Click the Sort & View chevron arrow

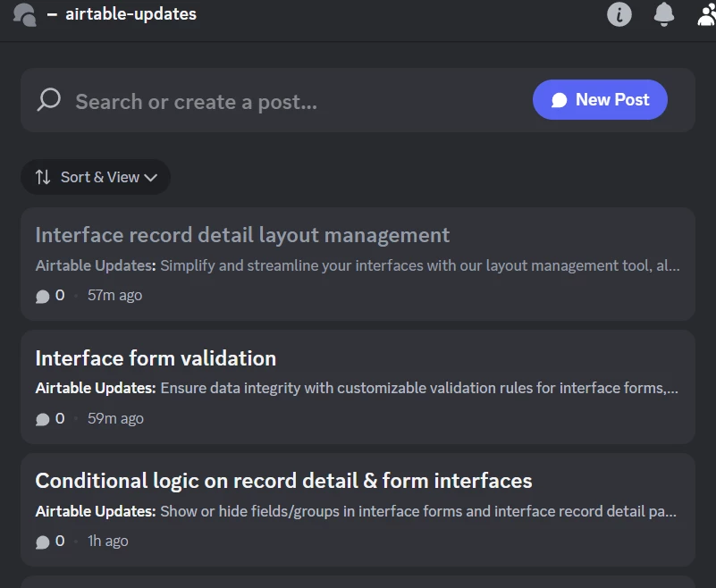(x=151, y=178)
